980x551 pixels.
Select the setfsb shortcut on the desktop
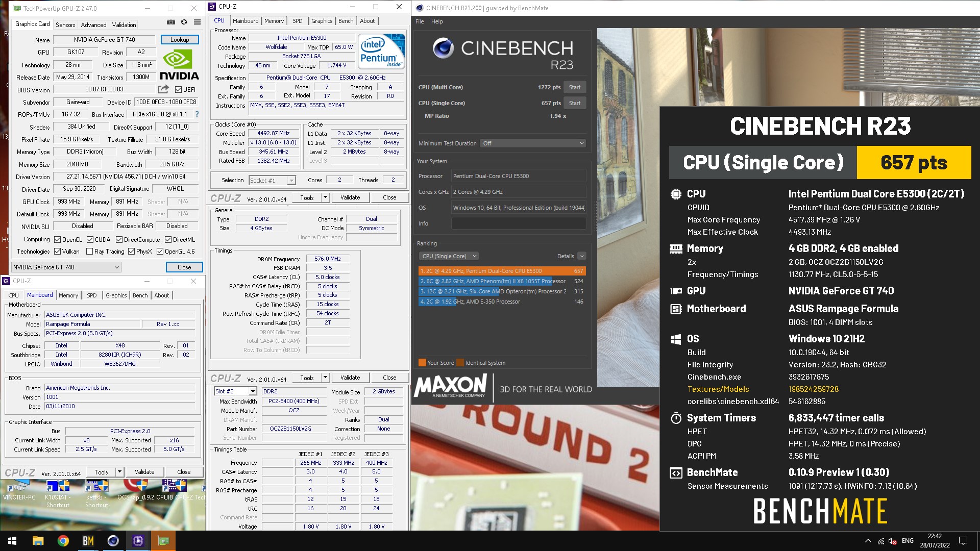(96, 492)
